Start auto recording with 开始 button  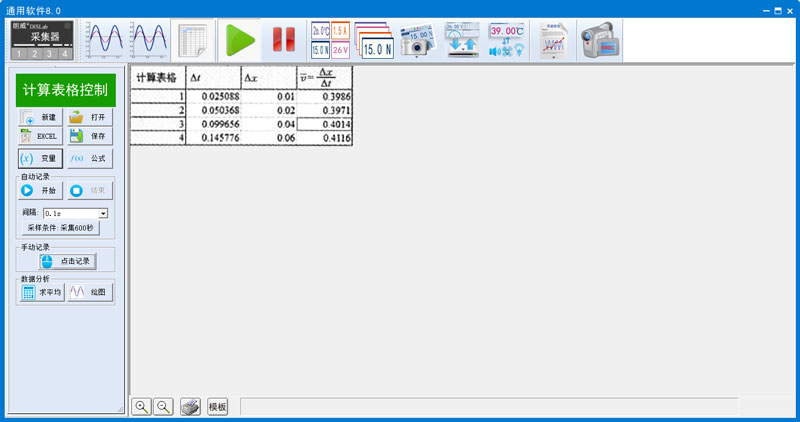pyautogui.click(x=39, y=190)
